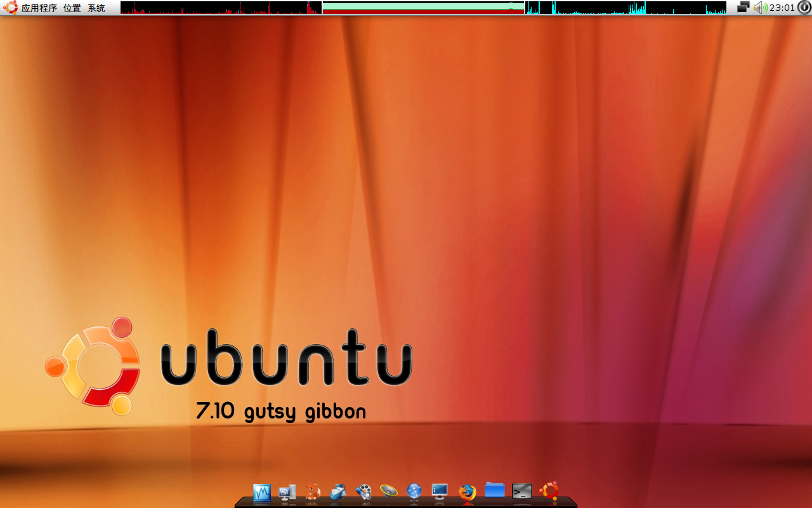
Task: Open the blue folder file manager icon
Action: [x=495, y=490]
